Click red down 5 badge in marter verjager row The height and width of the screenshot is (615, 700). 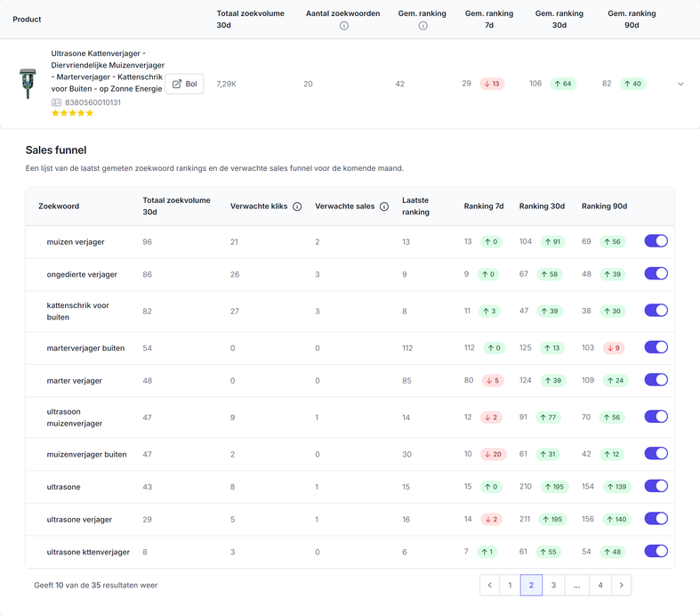point(493,381)
